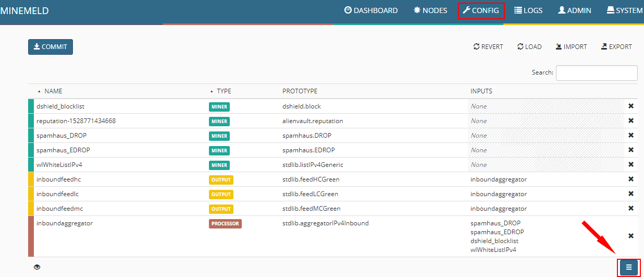This screenshot has height=277, width=644.
Task: Click dshield_blocklist in inboundaggregator inputs
Action: pos(494,241)
